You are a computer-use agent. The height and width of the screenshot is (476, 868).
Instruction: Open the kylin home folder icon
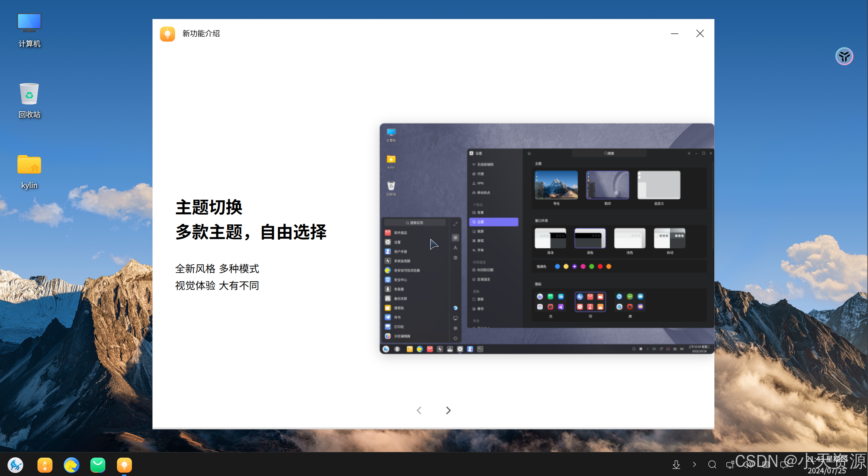29,172
